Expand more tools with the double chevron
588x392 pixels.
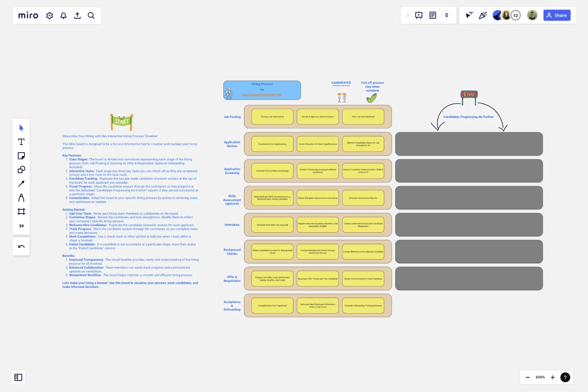pos(21,225)
